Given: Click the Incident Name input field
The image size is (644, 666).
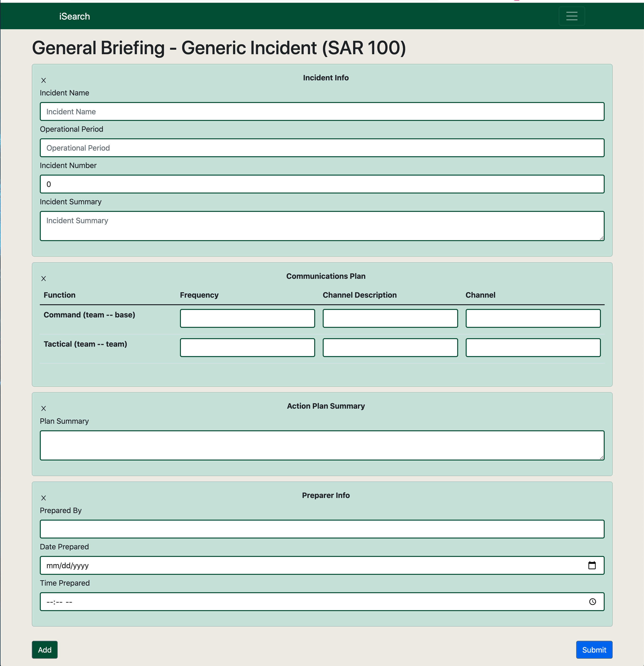Looking at the screenshot, I should (322, 111).
